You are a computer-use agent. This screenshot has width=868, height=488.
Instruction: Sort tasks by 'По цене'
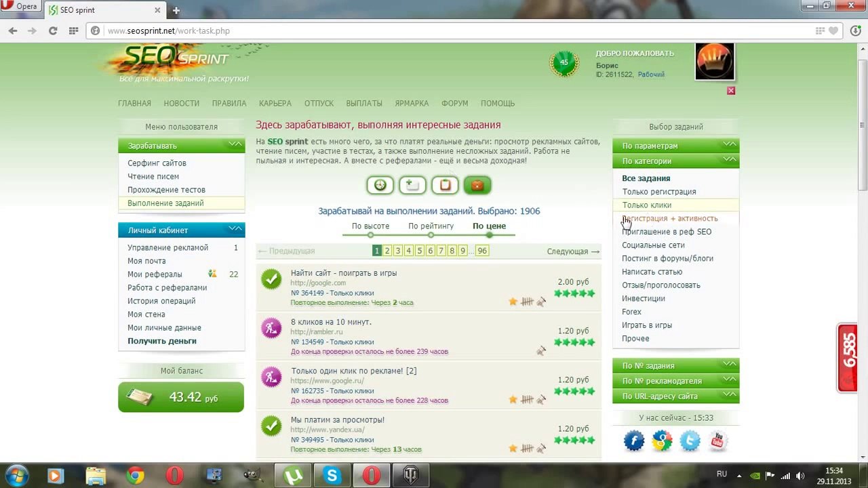pos(489,226)
